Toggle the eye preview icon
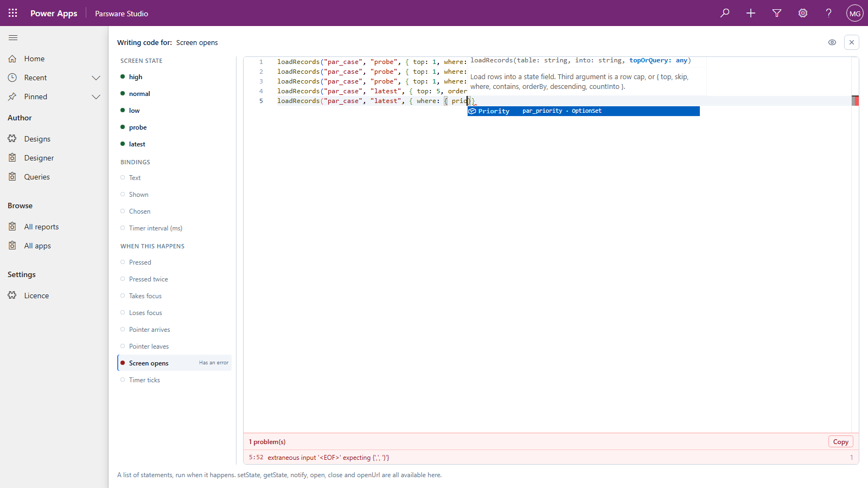Screen dimensions: 868x488 tap(832, 42)
